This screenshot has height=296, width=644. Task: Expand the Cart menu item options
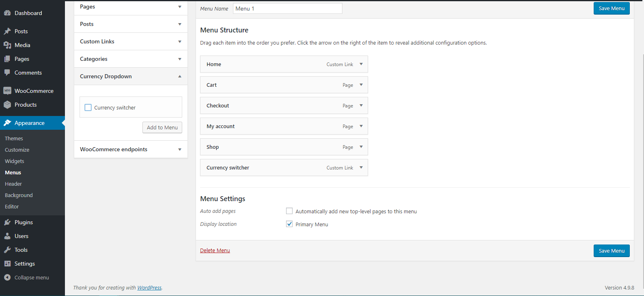tap(361, 85)
